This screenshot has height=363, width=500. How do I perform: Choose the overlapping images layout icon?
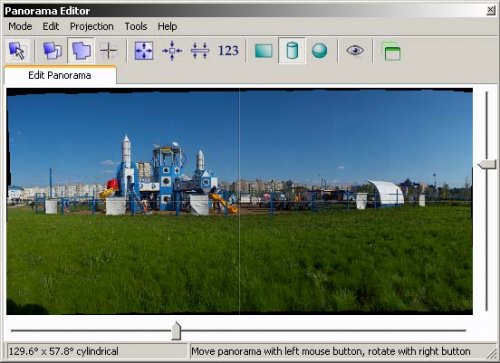tap(52, 51)
